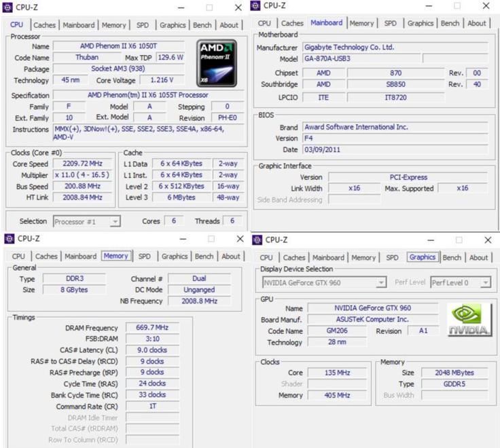Click the GPU Board Manuf. ASUSTeK Computer Inc.

pos(373,320)
